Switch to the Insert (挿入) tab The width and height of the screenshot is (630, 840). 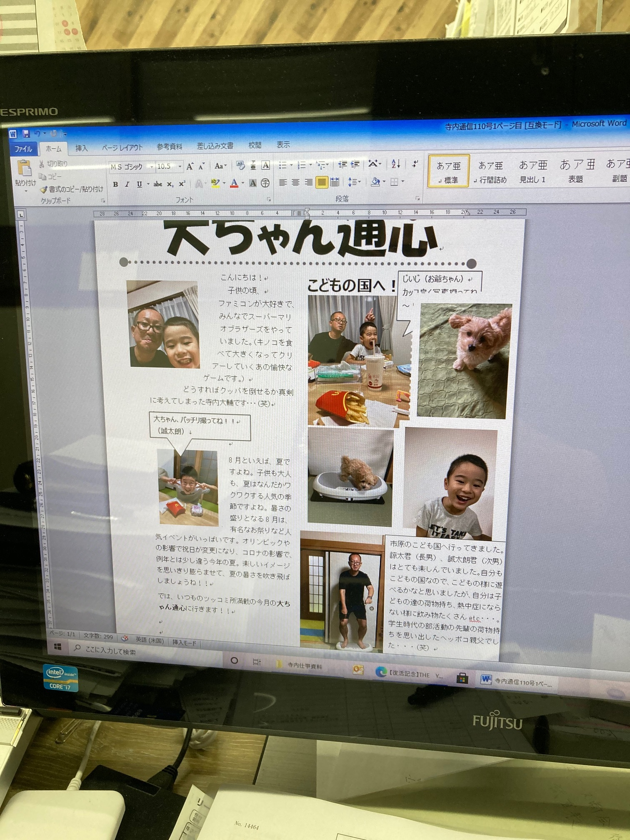[x=81, y=148]
